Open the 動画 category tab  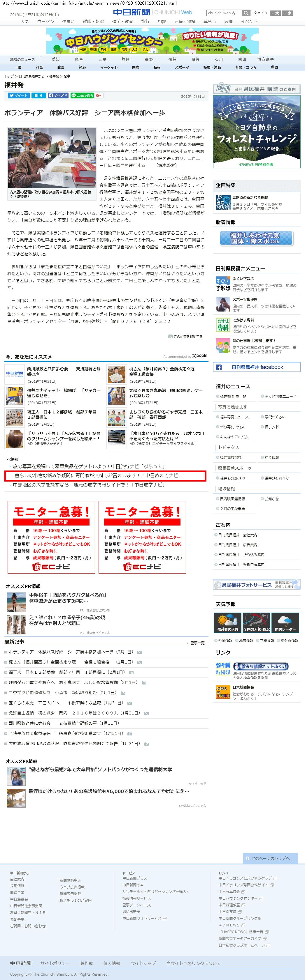pyautogui.click(x=274, y=67)
